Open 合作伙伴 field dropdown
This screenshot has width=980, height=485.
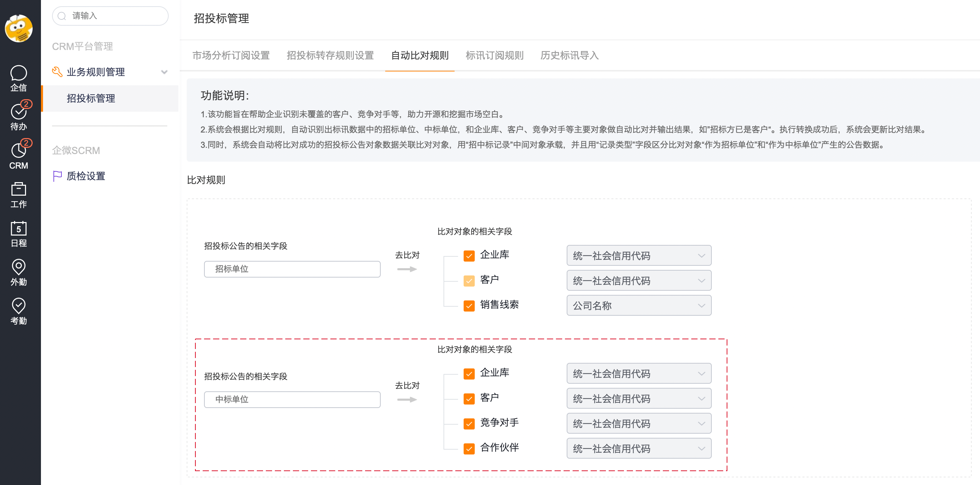coord(639,449)
